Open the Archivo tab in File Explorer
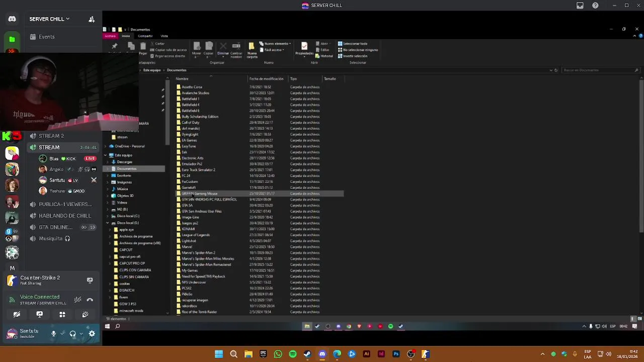 [x=110, y=36]
